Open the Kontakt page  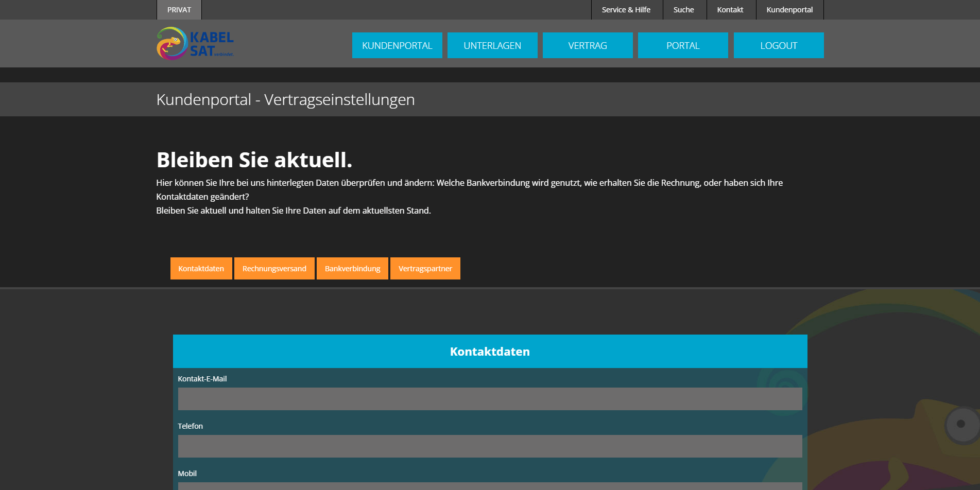730,10
